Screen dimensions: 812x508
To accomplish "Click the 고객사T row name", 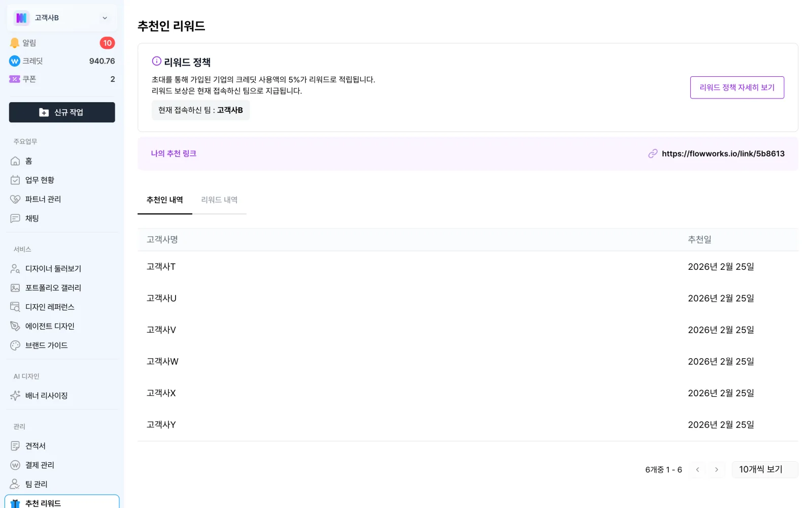I will [161, 267].
